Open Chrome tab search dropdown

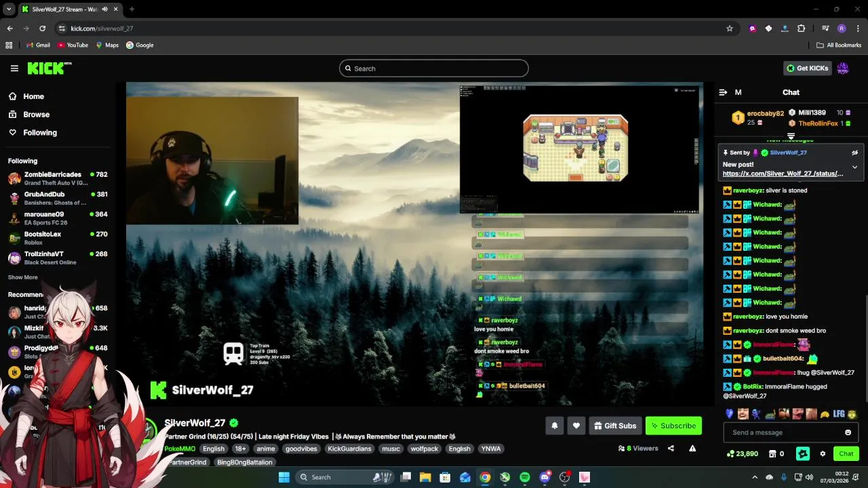point(9,9)
